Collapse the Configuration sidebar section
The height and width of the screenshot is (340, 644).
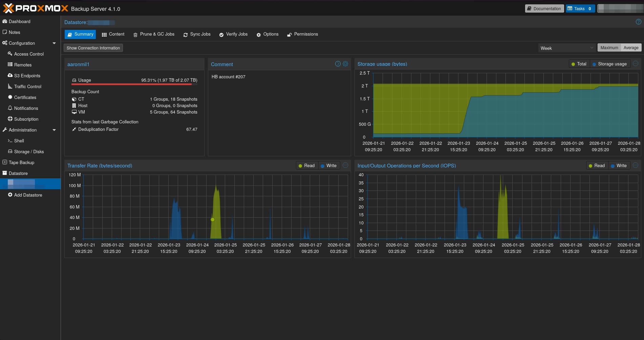[54, 43]
